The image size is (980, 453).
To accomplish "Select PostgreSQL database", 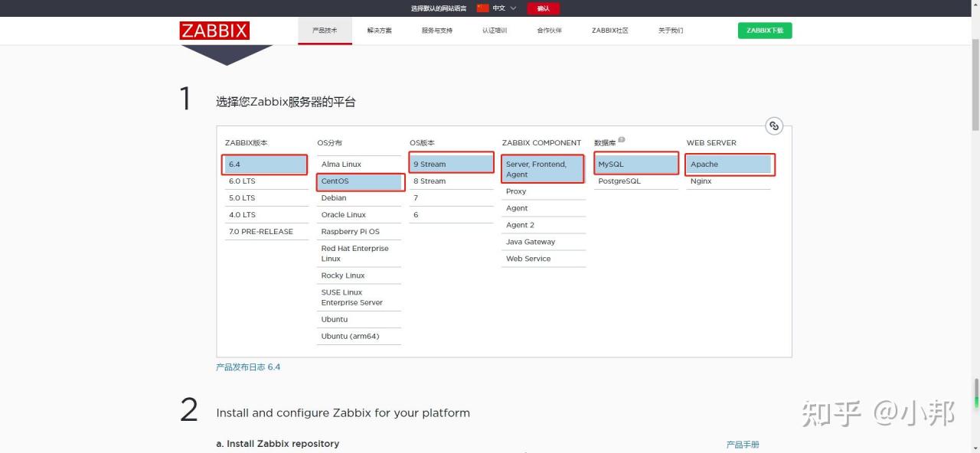I will [635, 181].
